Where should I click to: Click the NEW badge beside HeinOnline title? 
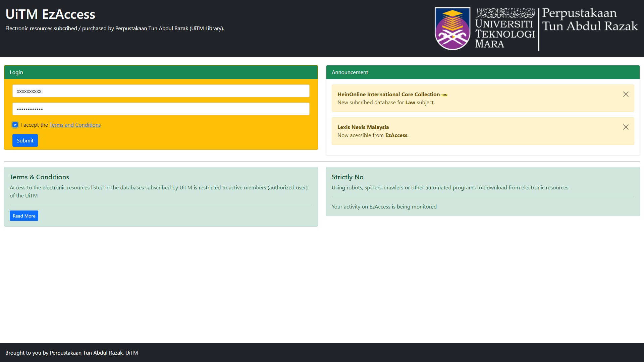tap(444, 95)
